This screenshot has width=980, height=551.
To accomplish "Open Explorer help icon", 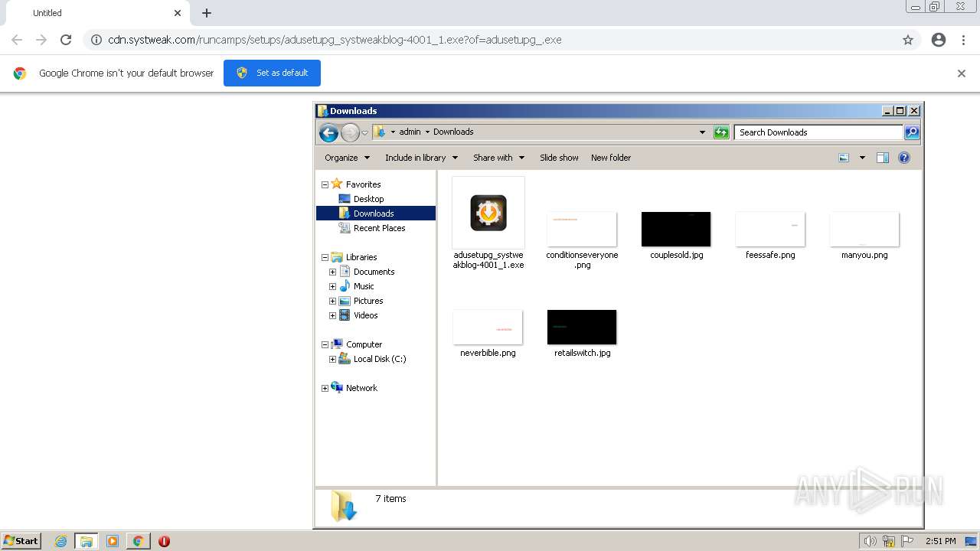I will [x=904, y=158].
